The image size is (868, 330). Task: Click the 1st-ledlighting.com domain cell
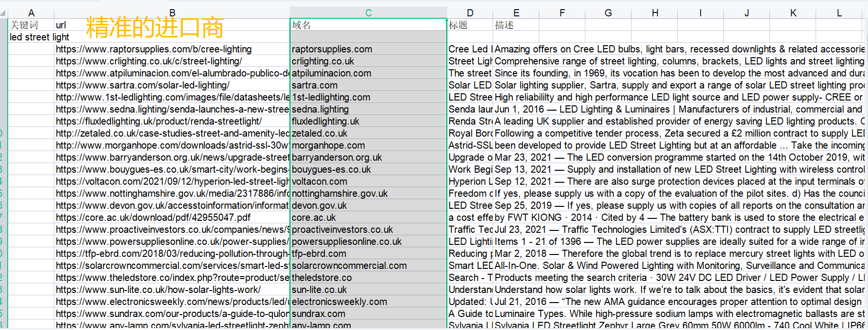[369, 97]
